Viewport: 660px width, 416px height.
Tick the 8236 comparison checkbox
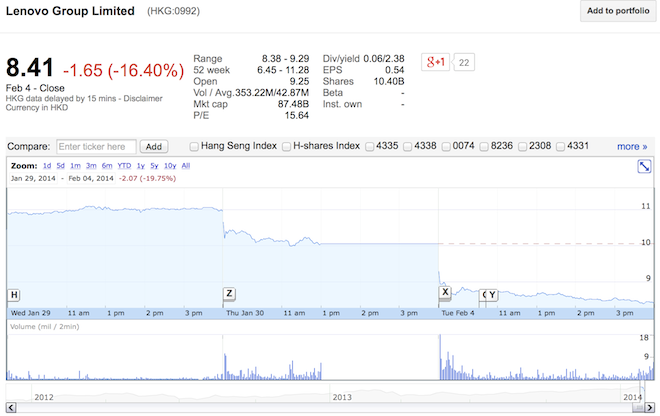[x=484, y=147]
